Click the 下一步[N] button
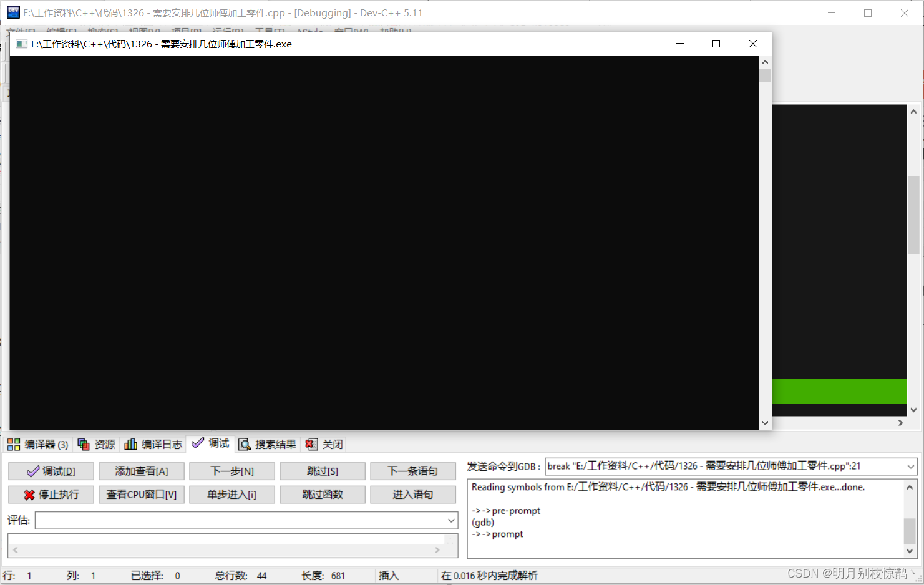Image resolution: width=924 pixels, height=585 pixels. tap(232, 471)
